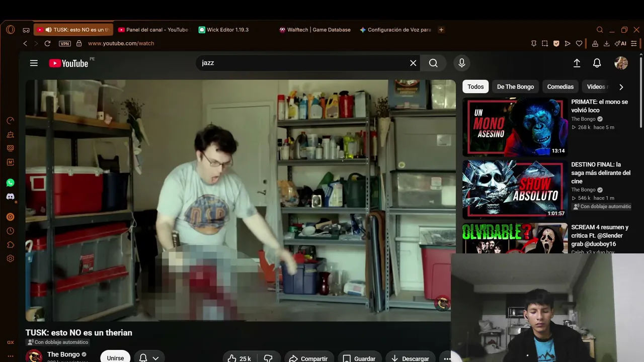Open Discord from the sidebar
The image size is (644, 362).
[x=10, y=197]
